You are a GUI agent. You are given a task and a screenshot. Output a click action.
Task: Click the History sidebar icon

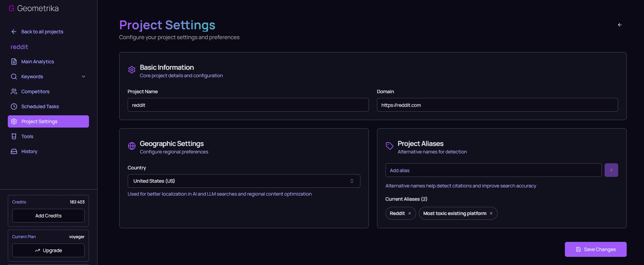point(14,151)
